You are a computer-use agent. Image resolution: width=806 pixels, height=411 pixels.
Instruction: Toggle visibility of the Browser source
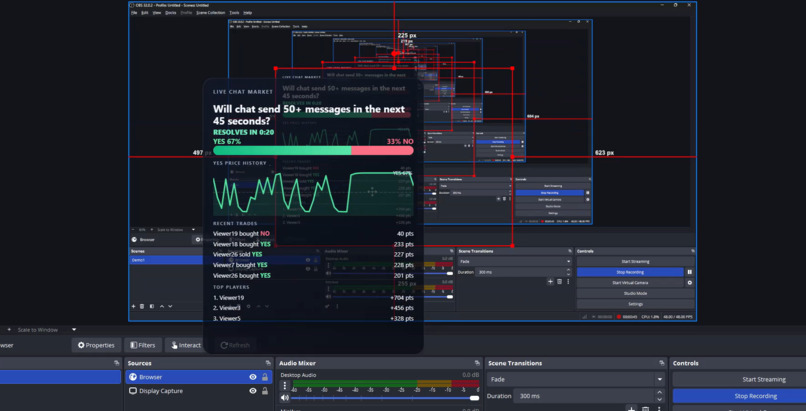(252, 377)
